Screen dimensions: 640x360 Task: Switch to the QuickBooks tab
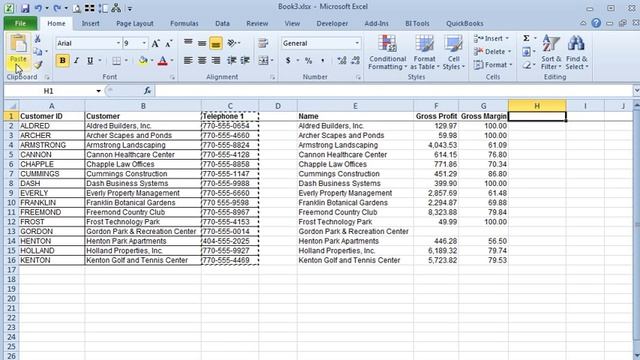pos(464,24)
